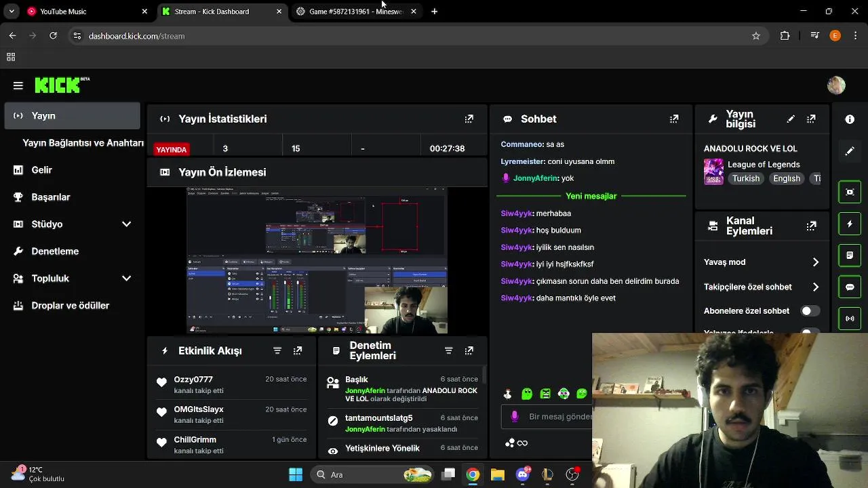The width and height of the screenshot is (868, 488).
Task: Select OMGItsSlayx follow event
Action: [x=231, y=415]
